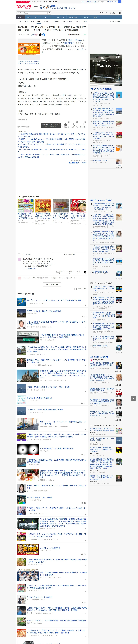Open the モスバーガー×マイメロディ related article

(51, 151)
